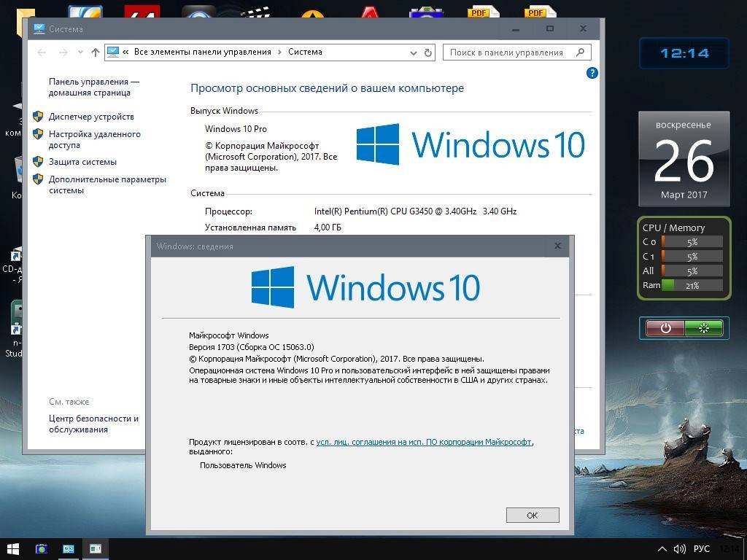Screen dimensions: 747x560
Task: Select Все элементы панели управления breadcrumb
Action: click(203, 52)
